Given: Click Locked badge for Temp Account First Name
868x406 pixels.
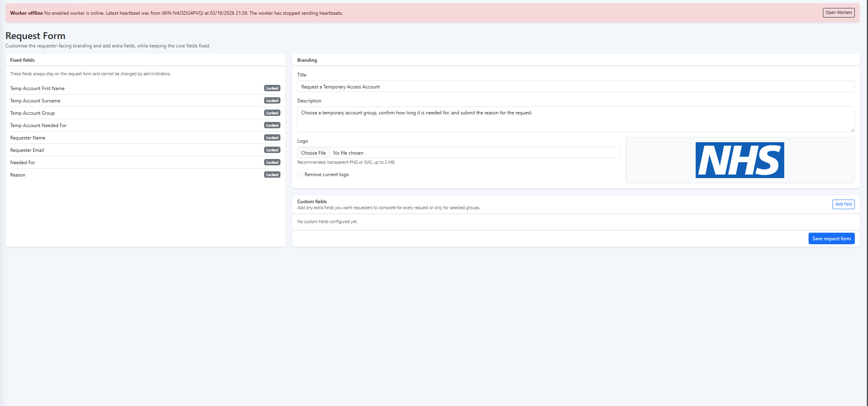Looking at the screenshot, I should (x=272, y=88).
